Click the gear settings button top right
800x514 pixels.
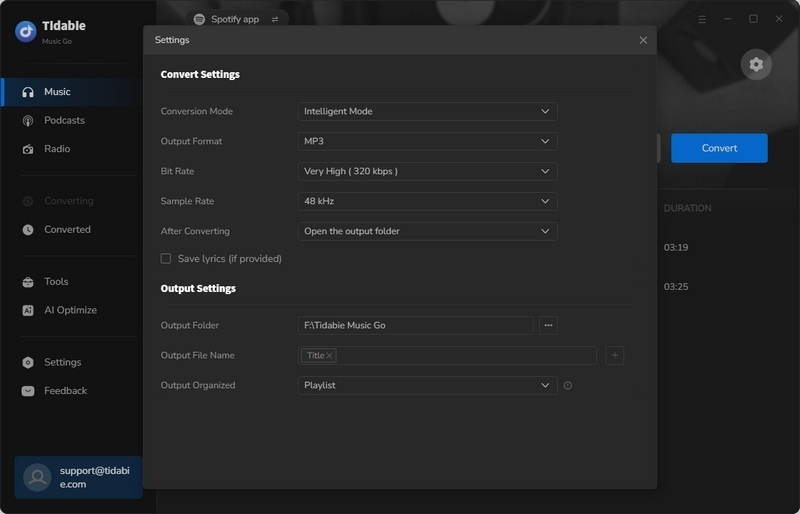click(x=756, y=64)
